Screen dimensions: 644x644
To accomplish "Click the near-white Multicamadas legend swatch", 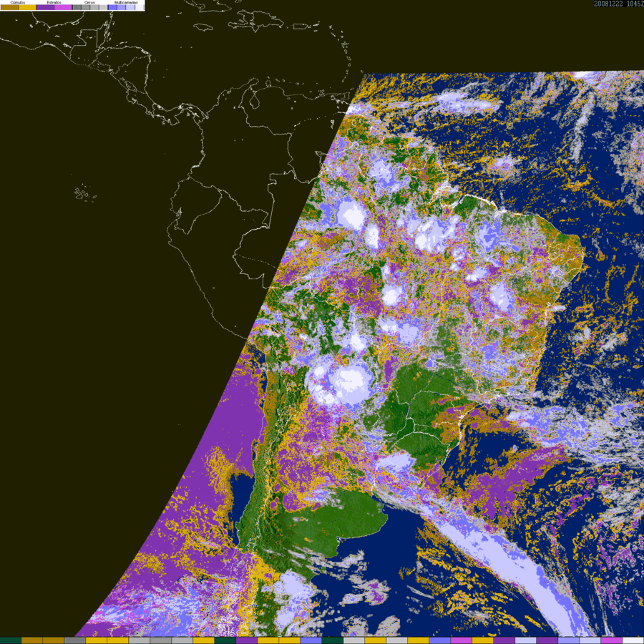I will pyautogui.click(x=140, y=7).
